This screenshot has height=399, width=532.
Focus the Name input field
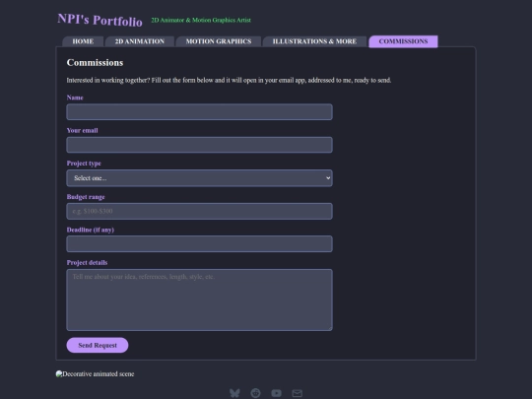click(x=199, y=112)
